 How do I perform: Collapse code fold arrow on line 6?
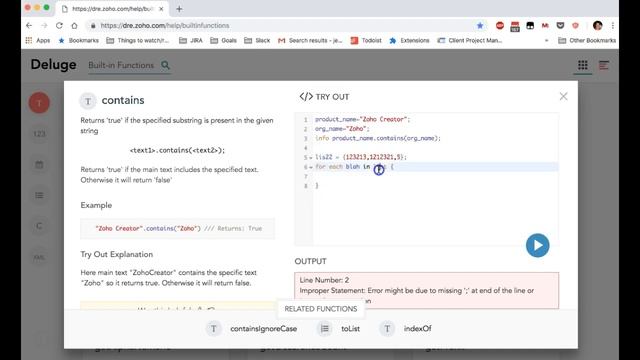pos(311,167)
